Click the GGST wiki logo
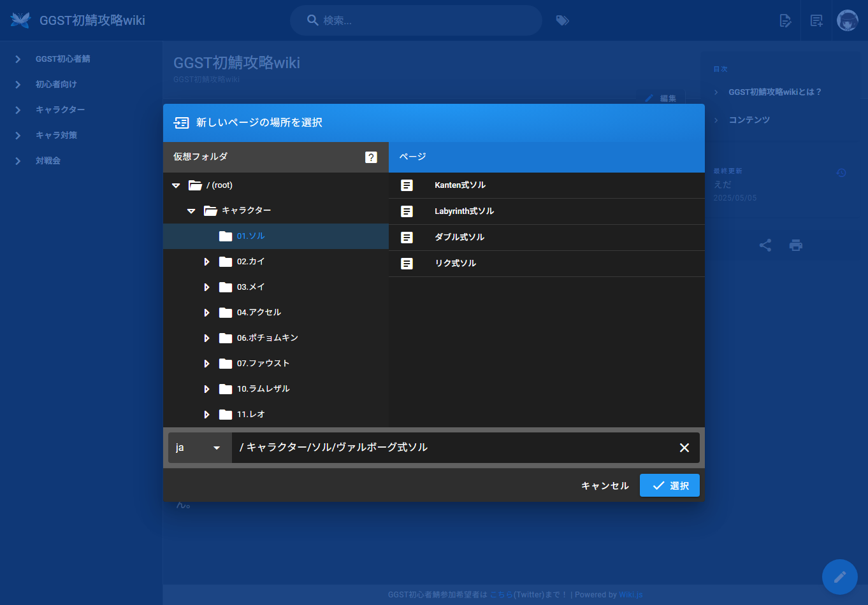 tap(20, 20)
